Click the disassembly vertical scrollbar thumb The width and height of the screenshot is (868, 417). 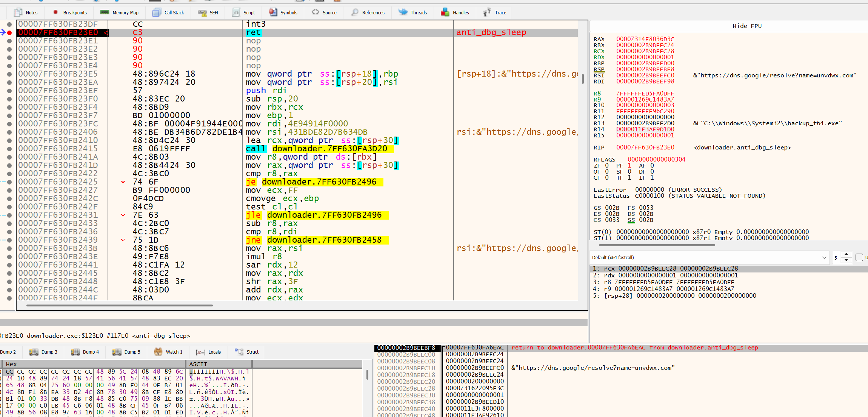click(x=583, y=78)
